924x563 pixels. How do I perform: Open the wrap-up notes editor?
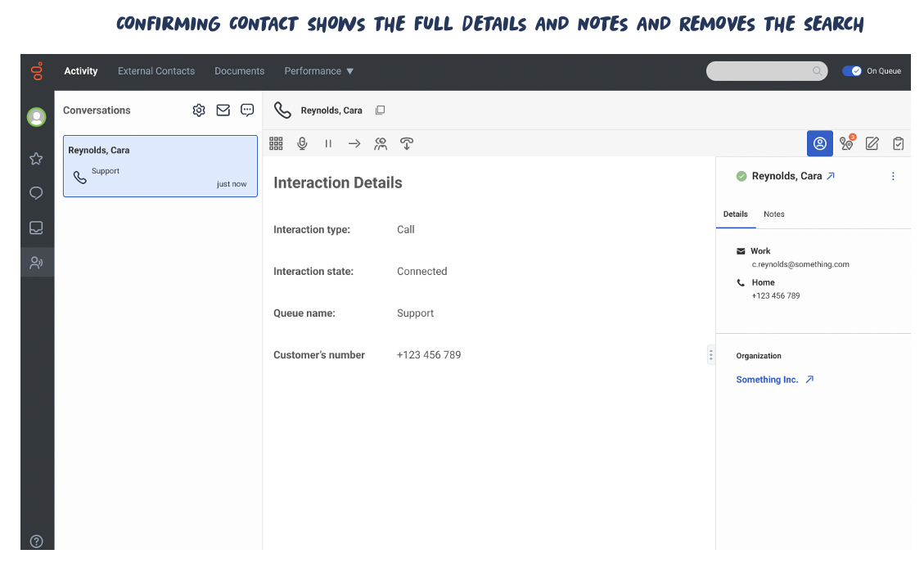(x=872, y=143)
